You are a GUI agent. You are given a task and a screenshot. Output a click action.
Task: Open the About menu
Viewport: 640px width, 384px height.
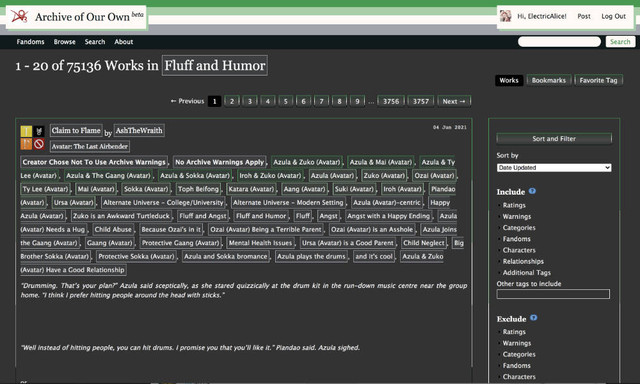(x=124, y=42)
